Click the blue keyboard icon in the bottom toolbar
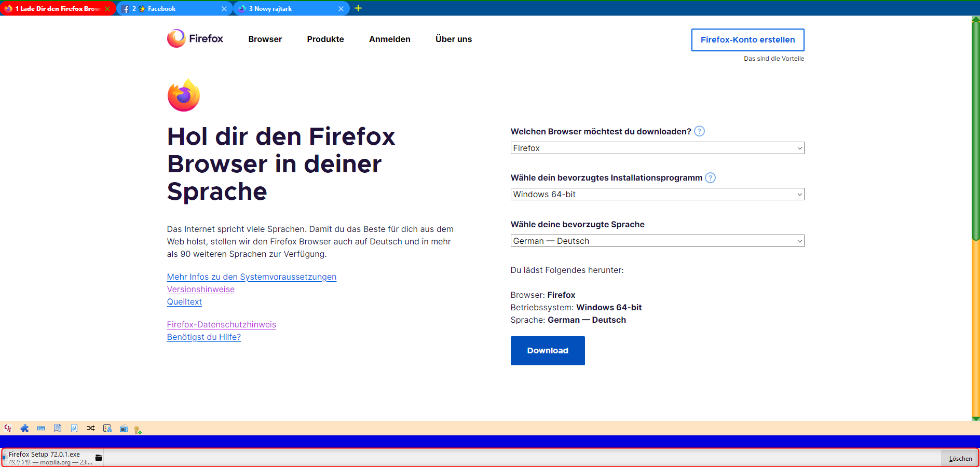The height and width of the screenshot is (467, 980). coord(41,428)
